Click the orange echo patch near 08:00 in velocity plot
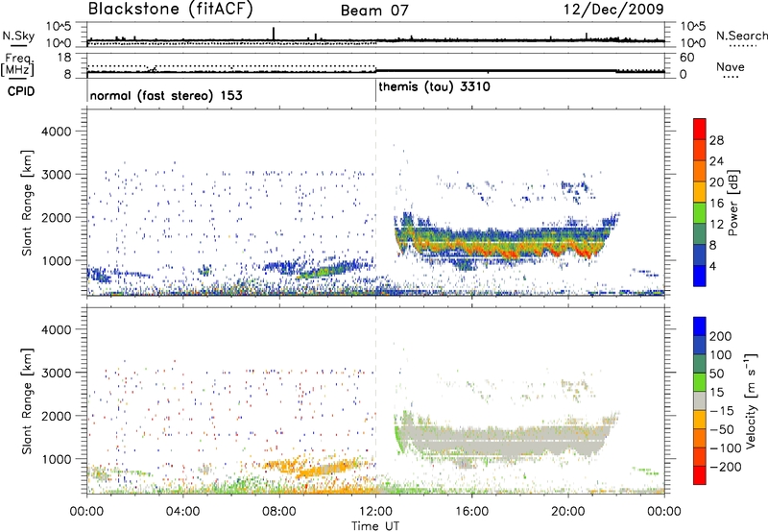This screenshot has height=532, width=768. pyautogui.click(x=284, y=465)
